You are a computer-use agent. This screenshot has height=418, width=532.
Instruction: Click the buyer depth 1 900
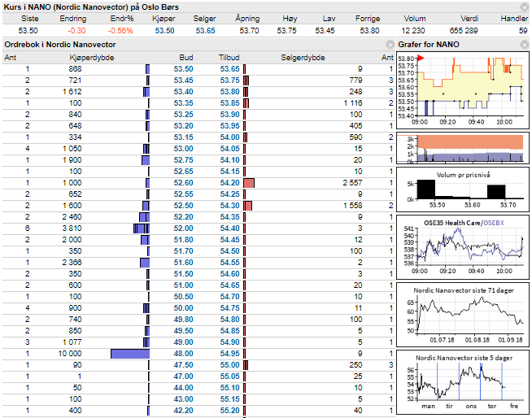click(x=72, y=160)
